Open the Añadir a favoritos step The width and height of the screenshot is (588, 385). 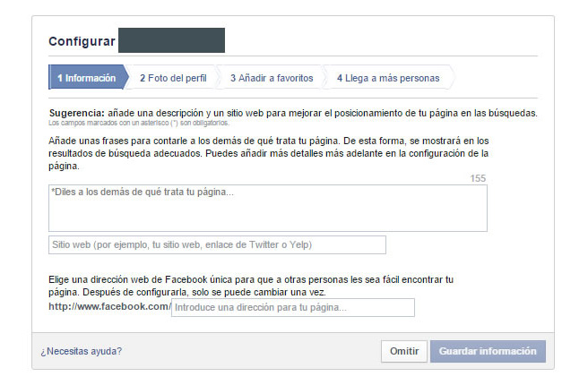(x=272, y=78)
